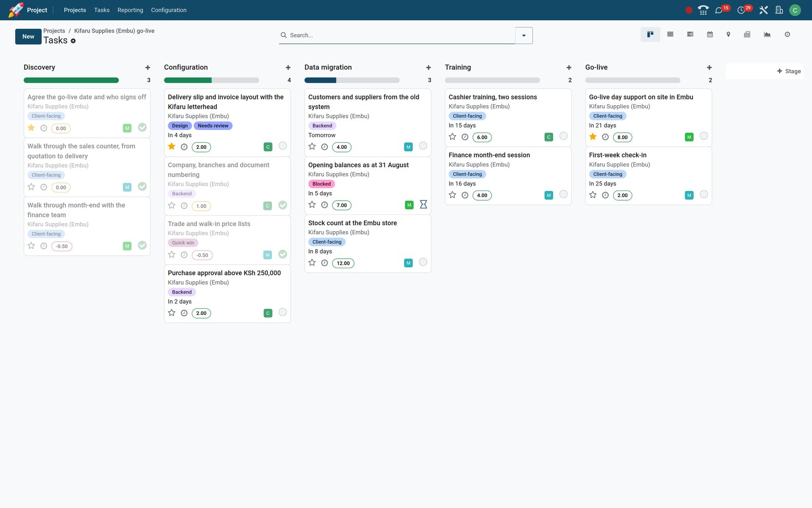This screenshot has width=812, height=508.
Task: Add a task in Data migration column
Action: click(428, 68)
